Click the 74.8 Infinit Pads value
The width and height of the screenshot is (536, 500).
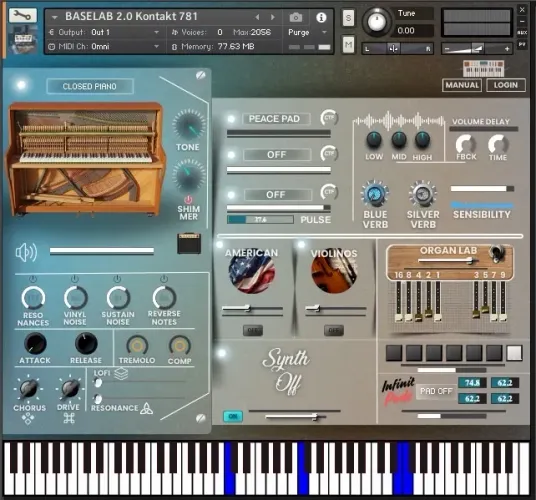472,382
